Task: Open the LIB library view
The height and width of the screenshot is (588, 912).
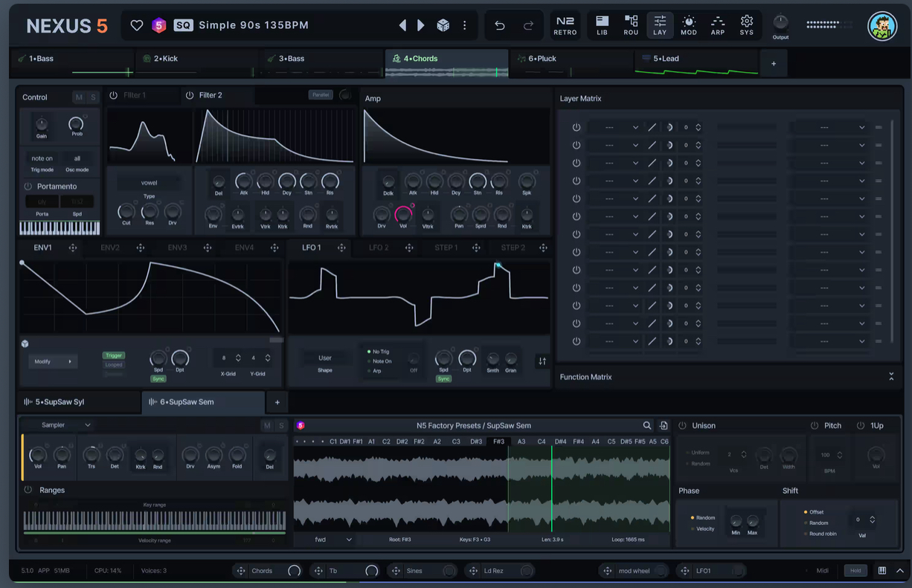Action: [602, 25]
